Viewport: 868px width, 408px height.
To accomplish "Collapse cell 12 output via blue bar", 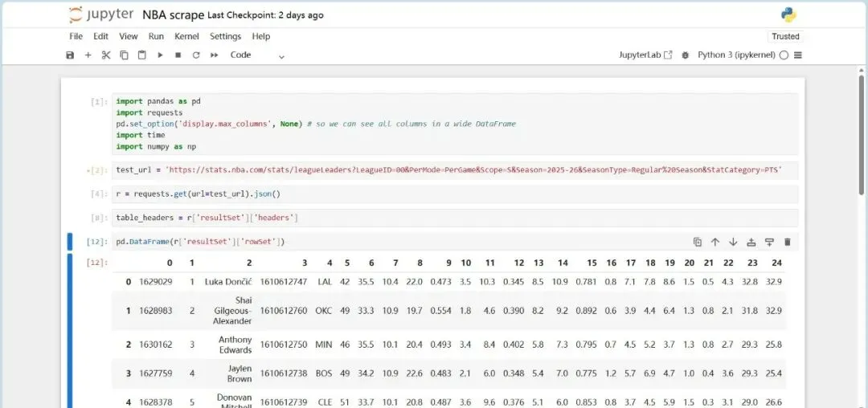I will coord(70,331).
